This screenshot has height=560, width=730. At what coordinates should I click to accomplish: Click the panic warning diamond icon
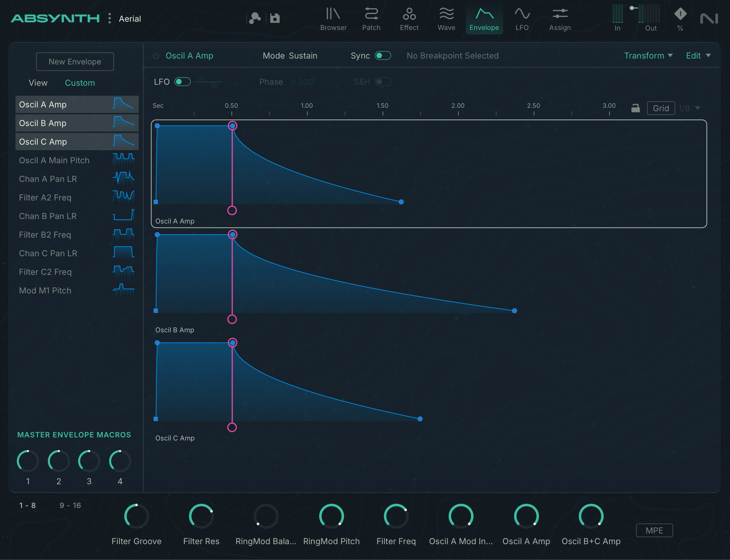pyautogui.click(x=680, y=14)
